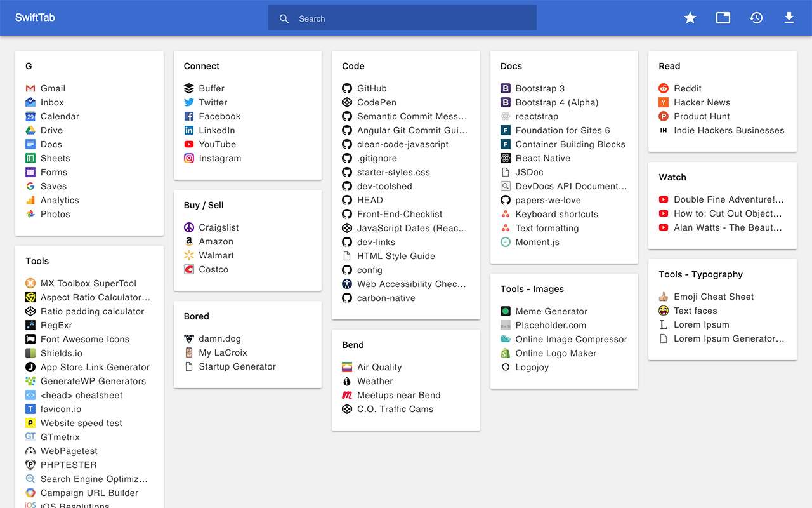This screenshot has width=812, height=508.
Task: Click the Walmart spark icon
Action: tap(189, 255)
